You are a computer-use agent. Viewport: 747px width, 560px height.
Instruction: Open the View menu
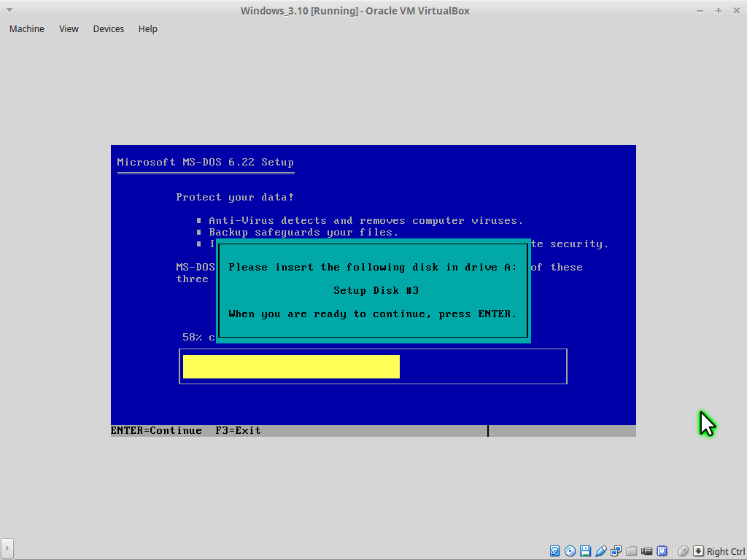(x=69, y=29)
